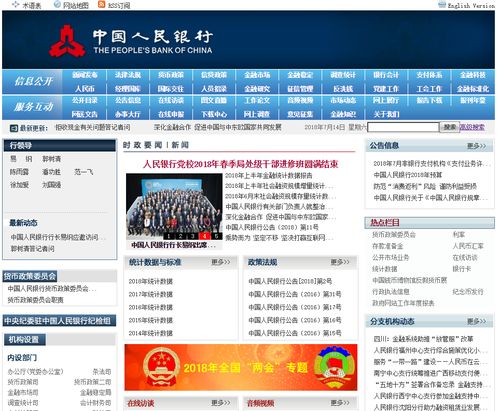Open the 2014年统计数据 link
Image resolution: width=499 pixels, height=411 pixels.
point(151,333)
